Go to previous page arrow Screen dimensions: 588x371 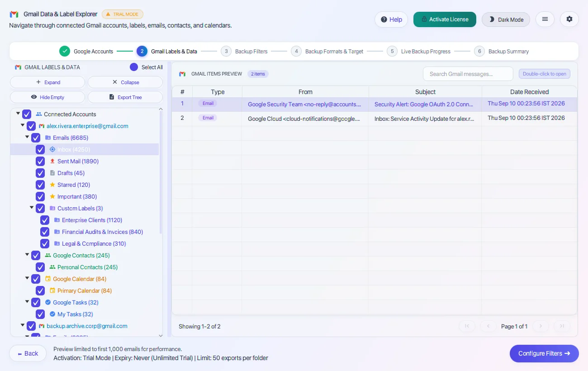click(x=488, y=326)
